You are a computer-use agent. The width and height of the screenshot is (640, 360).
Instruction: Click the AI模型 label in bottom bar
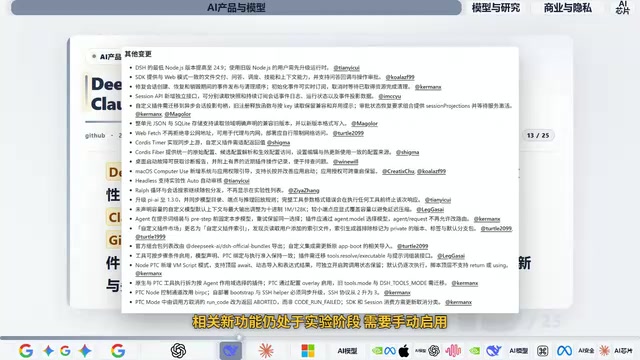pyautogui.click(x=347, y=351)
